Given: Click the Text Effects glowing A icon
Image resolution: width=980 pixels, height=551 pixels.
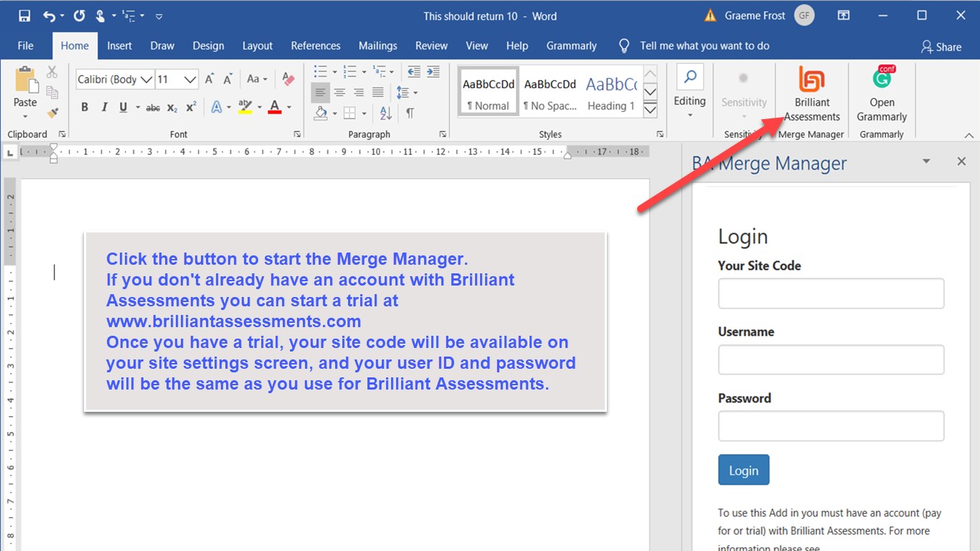Looking at the screenshot, I should coord(217,108).
